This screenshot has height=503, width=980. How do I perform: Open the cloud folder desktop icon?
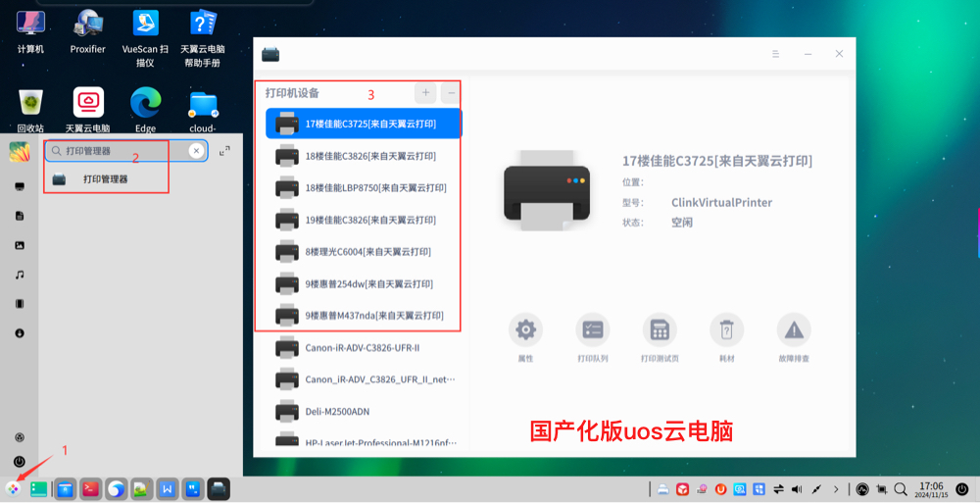(203, 110)
